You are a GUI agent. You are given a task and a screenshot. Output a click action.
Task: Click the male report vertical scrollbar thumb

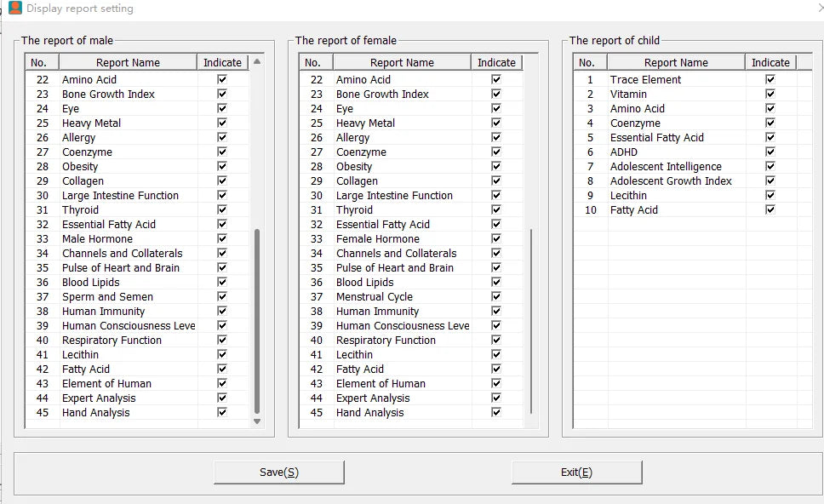coord(257,321)
